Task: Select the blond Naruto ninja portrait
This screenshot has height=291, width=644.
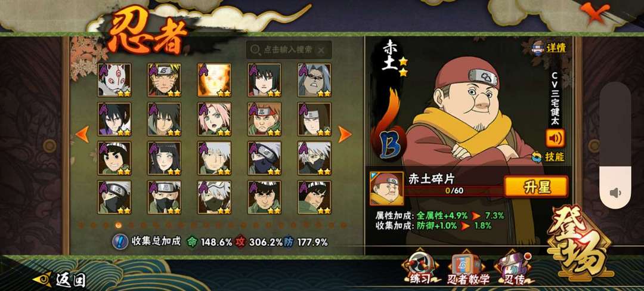Action: click(165, 80)
